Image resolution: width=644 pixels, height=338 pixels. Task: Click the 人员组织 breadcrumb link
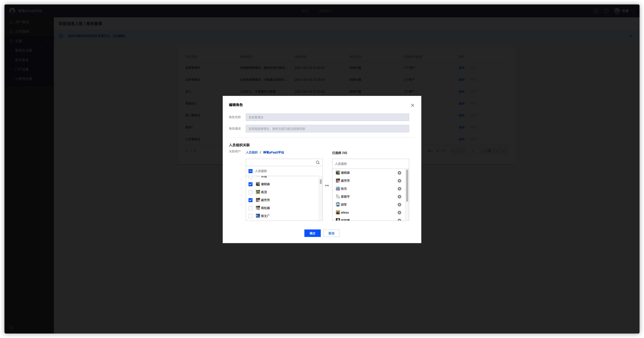pos(251,152)
